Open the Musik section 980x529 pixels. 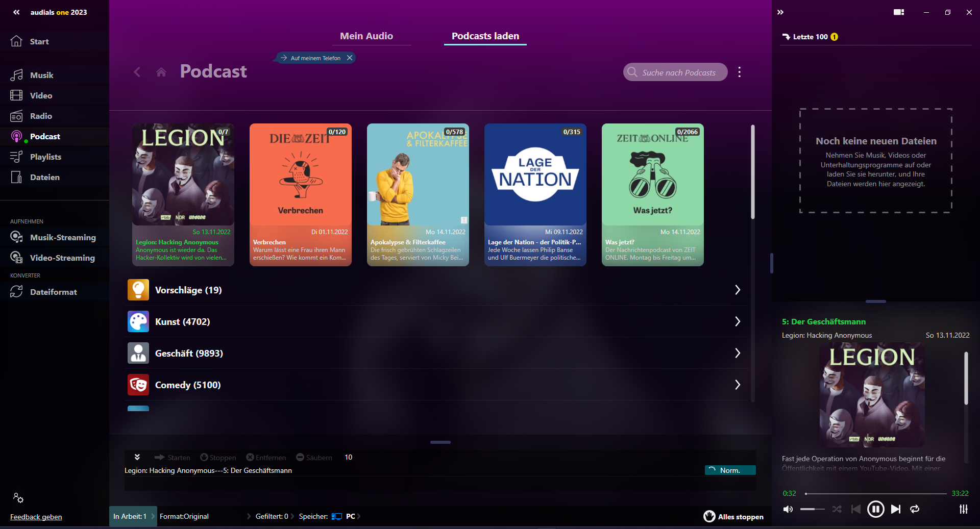pyautogui.click(x=55, y=75)
